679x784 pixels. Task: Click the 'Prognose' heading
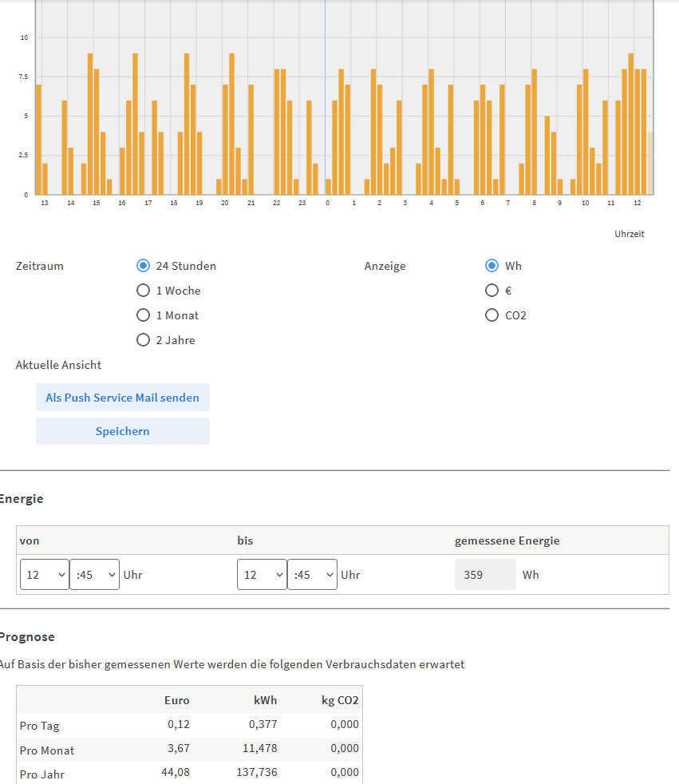(x=27, y=637)
